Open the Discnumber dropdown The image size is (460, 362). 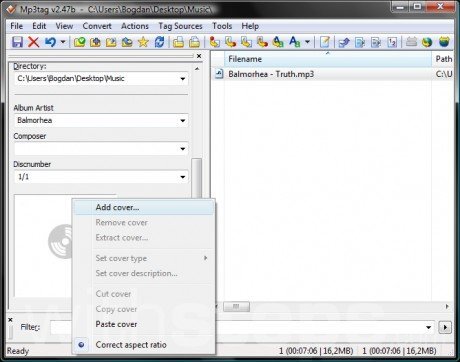pyautogui.click(x=183, y=177)
